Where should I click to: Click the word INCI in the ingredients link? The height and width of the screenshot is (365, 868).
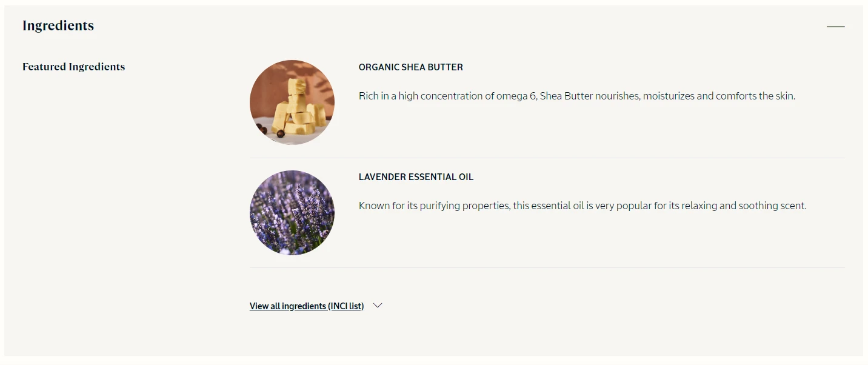point(338,306)
